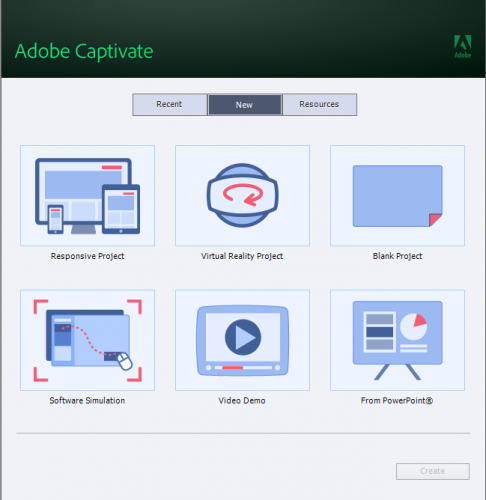Click the Virtual Reality Project label
This screenshot has width=486, height=500.
[242, 256]
